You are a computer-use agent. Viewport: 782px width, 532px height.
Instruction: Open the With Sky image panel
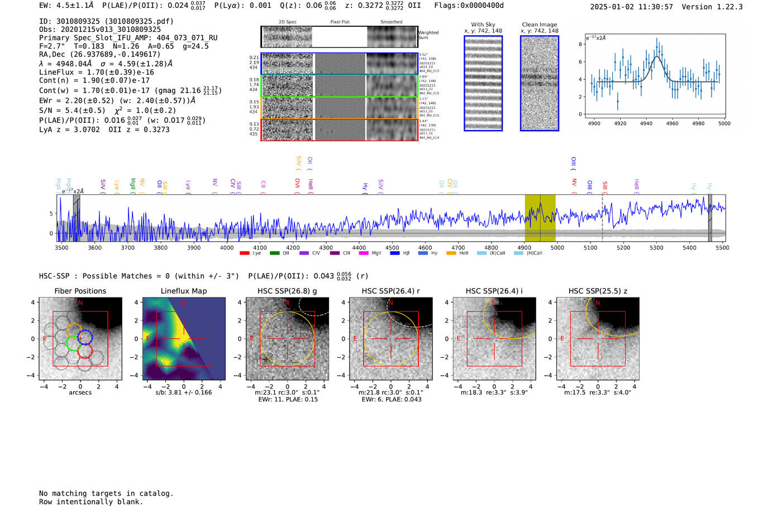coord(483,83)
